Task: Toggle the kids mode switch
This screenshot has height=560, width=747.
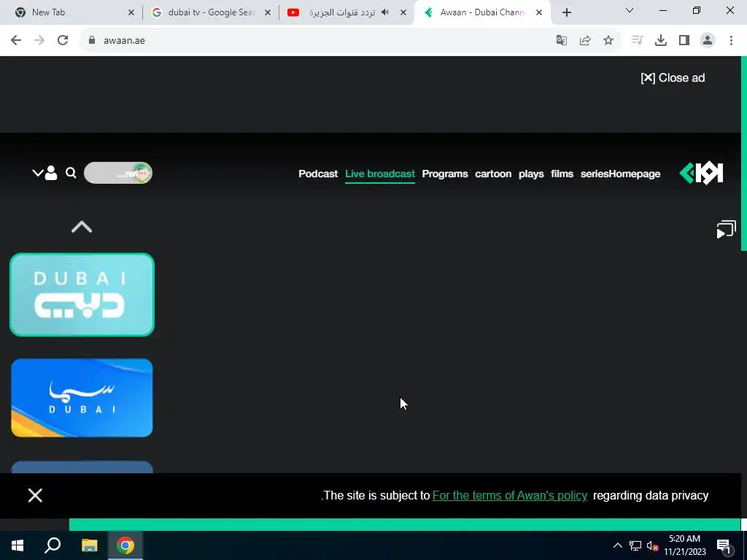Action: [x=118, y=173]
